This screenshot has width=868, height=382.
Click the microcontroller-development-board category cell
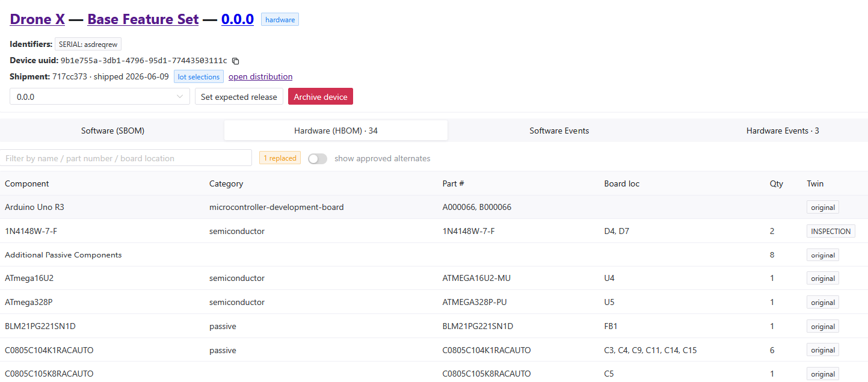(x=277, y=207)
